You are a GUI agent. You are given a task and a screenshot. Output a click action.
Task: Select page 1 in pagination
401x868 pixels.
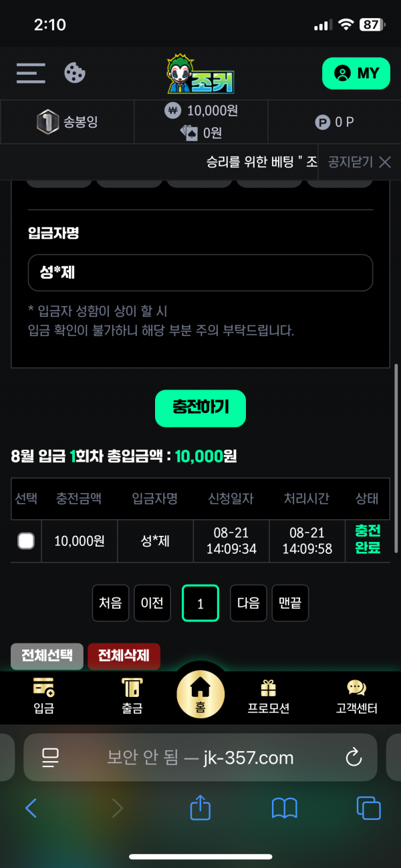tap(200, 603)
